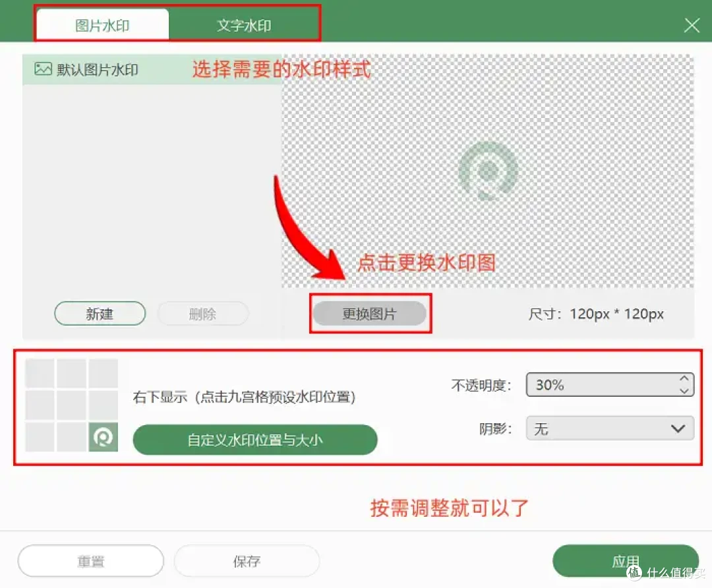Click 自定义水印位置与大小 button
712x588 pixels.
[x=255, y=440]
